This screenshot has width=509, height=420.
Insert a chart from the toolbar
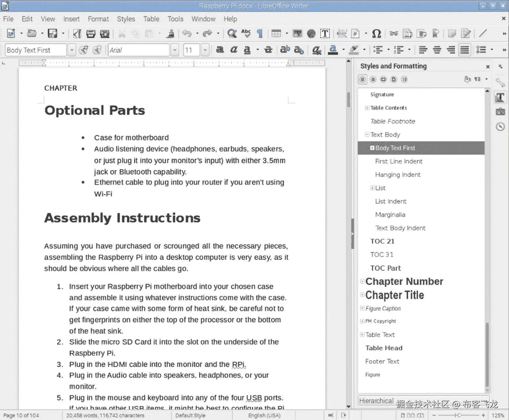coord(311,34)
